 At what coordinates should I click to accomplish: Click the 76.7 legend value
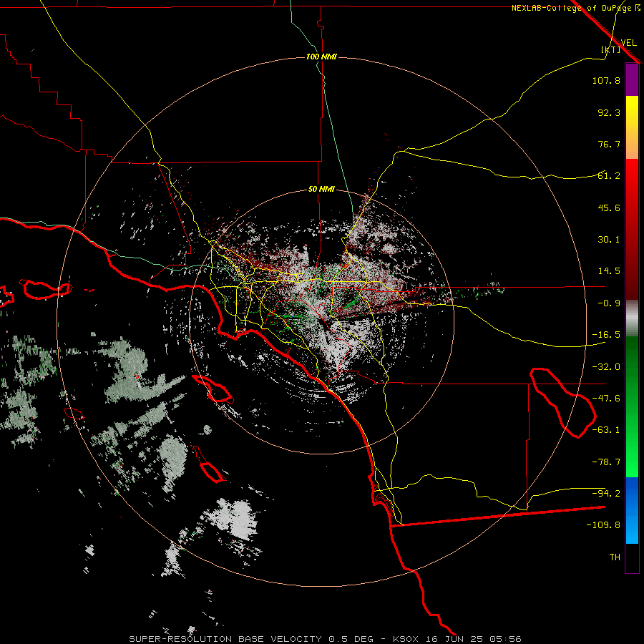tap(609, 144)
